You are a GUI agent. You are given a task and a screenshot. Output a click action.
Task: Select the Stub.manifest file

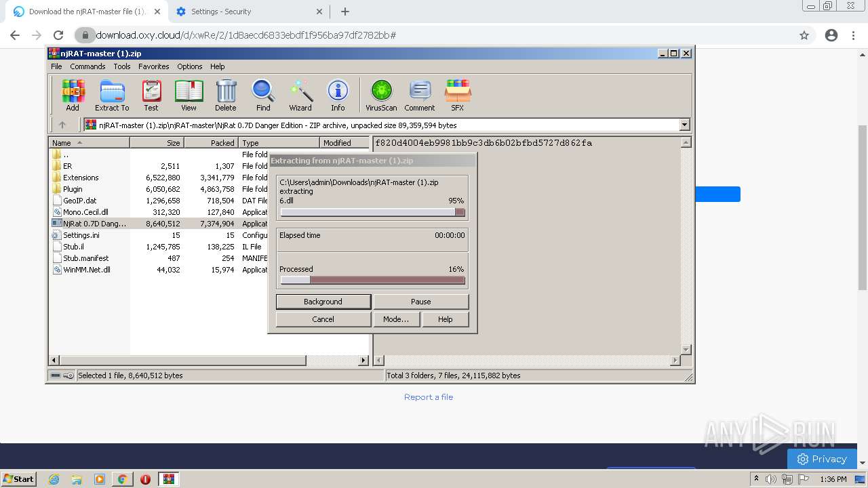pos(209,258)
